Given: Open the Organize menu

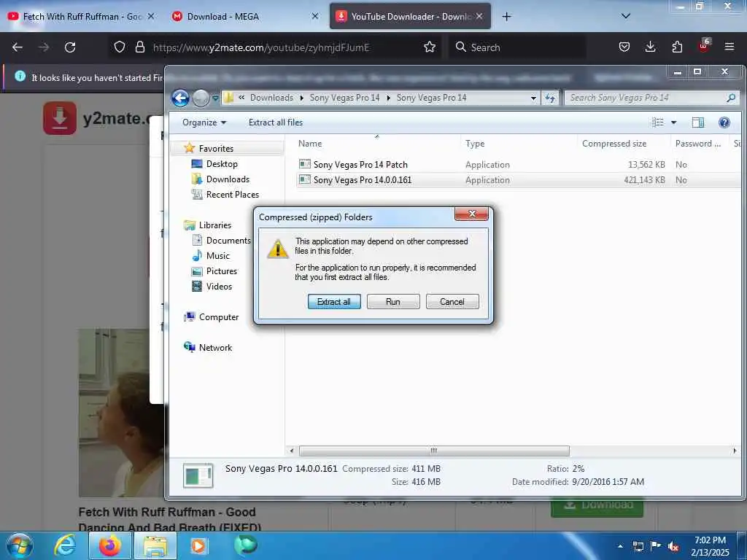Looking at the screenshot, I should pyautogui.click(x=204, y=122).
